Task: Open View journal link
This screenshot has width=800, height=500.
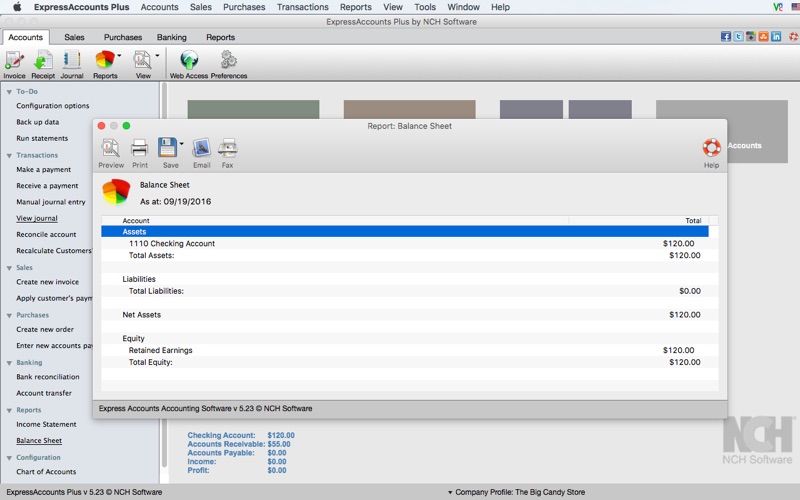Action: click(37, 218)
